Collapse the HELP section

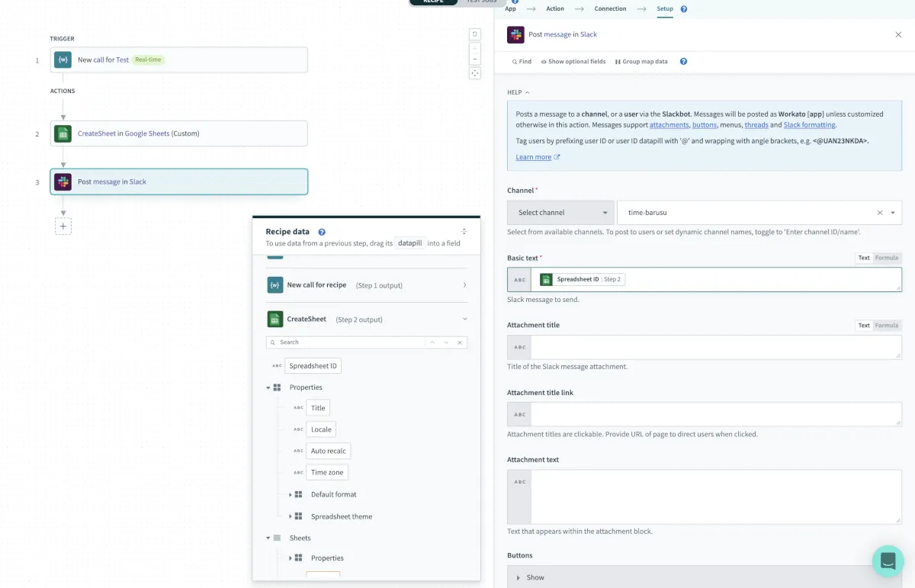[x=518, y=92]
